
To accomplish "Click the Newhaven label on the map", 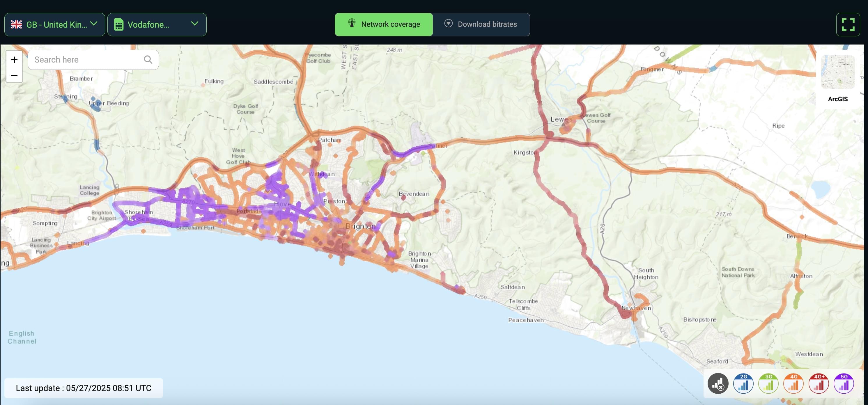I will tap(636, 308).
